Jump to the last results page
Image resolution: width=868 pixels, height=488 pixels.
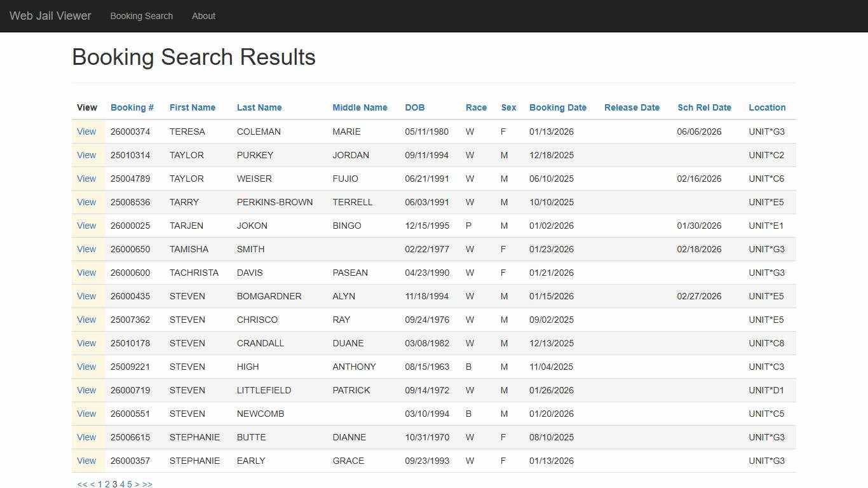click(x=148, y=484)
